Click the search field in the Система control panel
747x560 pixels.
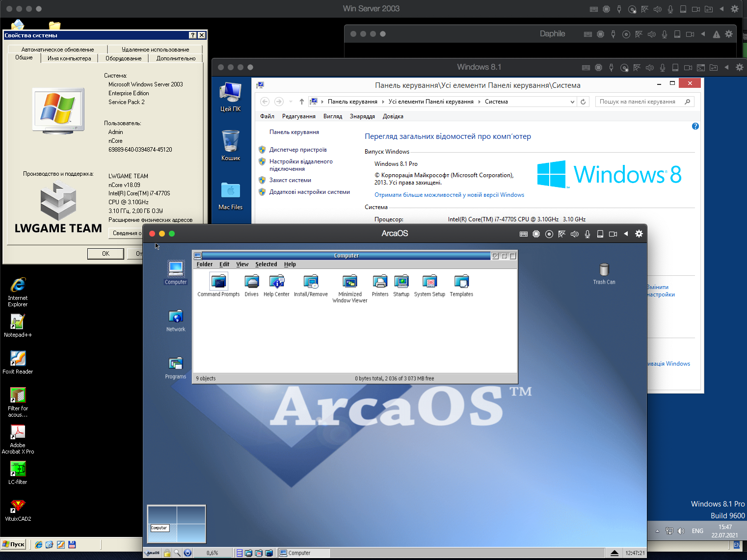coord(644,102)
